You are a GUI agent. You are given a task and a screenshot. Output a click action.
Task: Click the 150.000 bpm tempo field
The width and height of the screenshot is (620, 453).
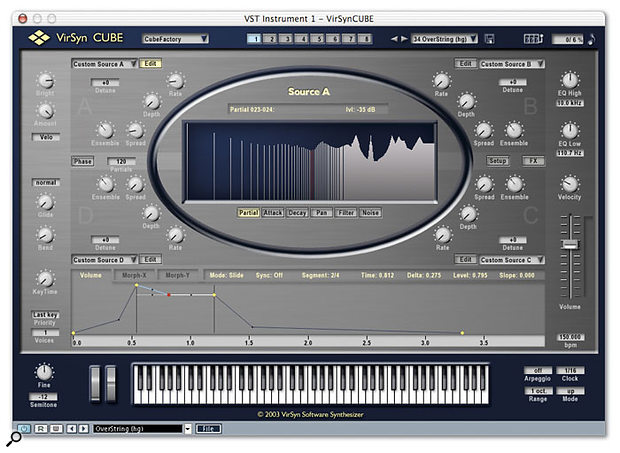point(570,337)
